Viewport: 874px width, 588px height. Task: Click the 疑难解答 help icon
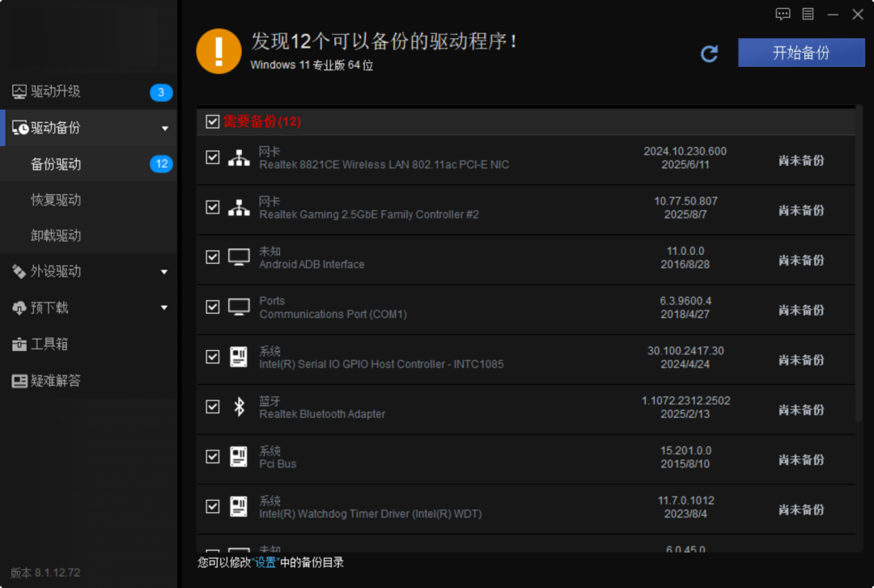coord(19,381)
